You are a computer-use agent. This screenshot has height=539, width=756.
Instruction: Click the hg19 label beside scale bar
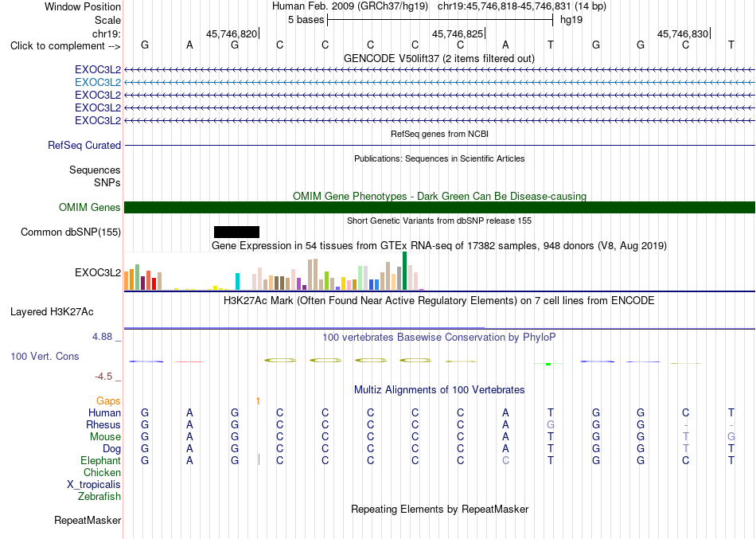(571, 20)
